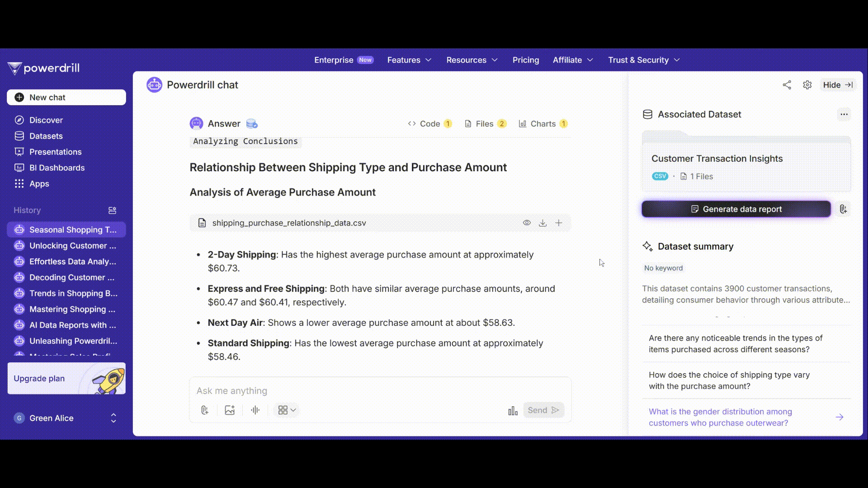This screenshot has height=488, width=868.
Task: Hide the right side panel
Action: click(838, 85)
